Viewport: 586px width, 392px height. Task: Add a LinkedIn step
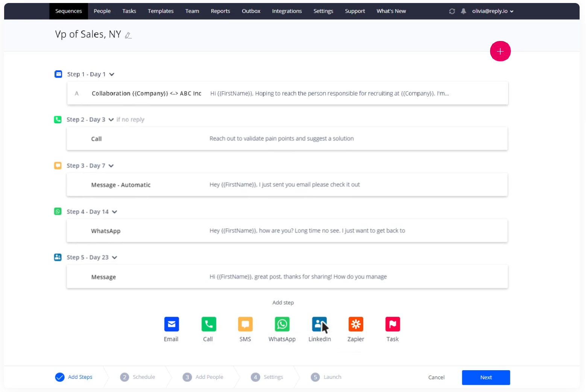pos(319,324)
